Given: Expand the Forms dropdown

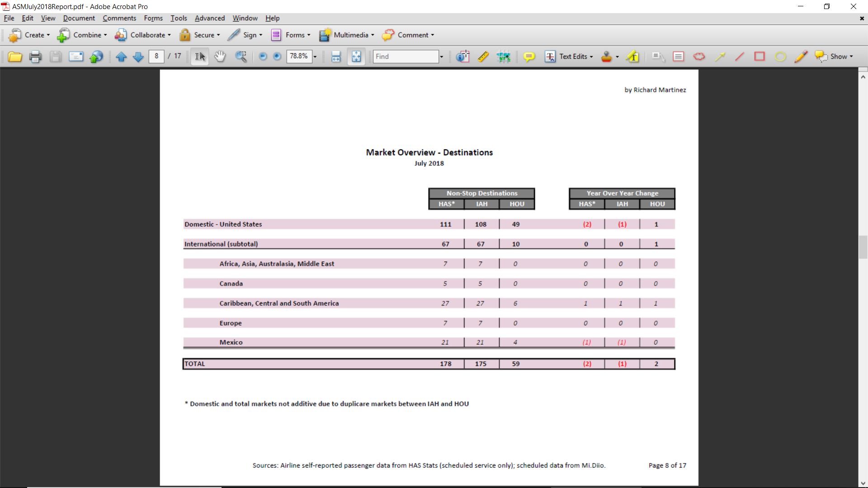Looking at the screenshot, I should point(309,35).
